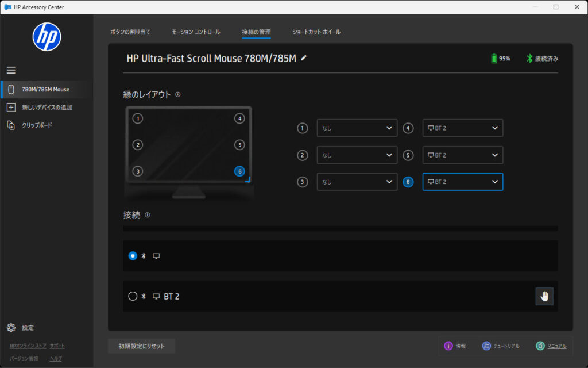Click the plus icon for 新しいデバイスの追加
Viewport: 588px width, 368px height.
(x=11, y=108)
